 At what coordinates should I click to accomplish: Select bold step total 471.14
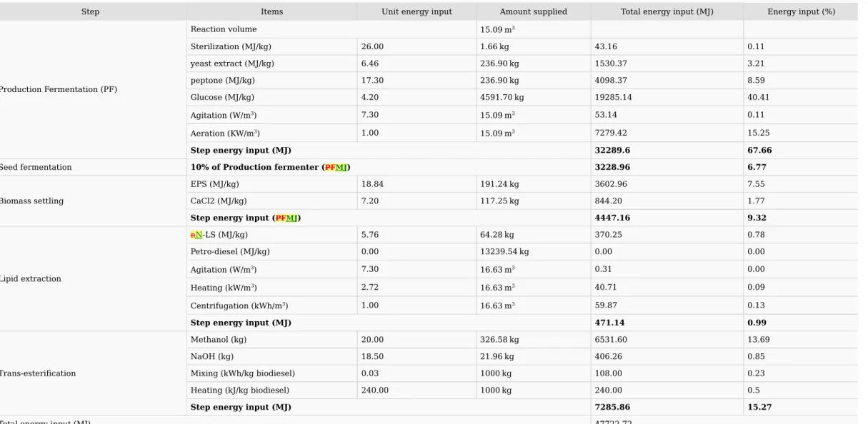(609, 323)
